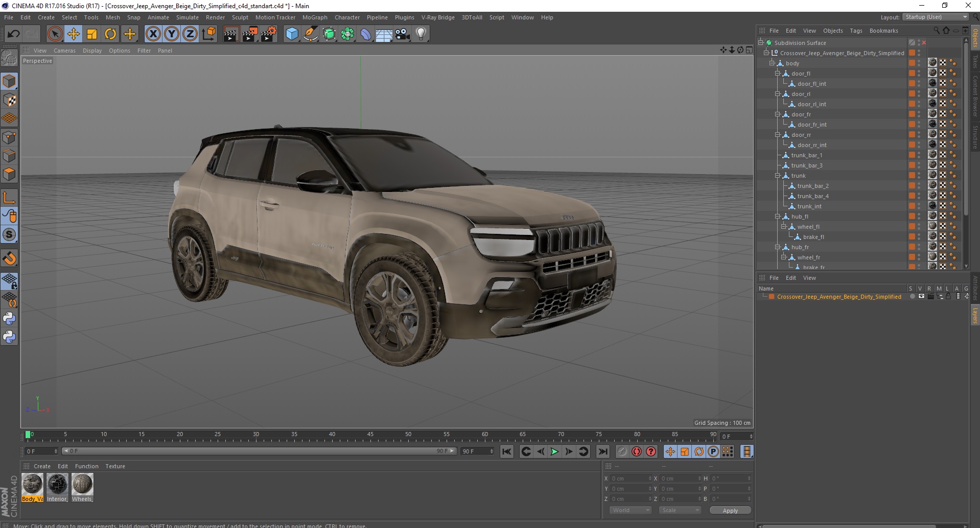This screenshot has width=980, height=528.
Task: Open the spline pen tool
Action: (310, 34)
